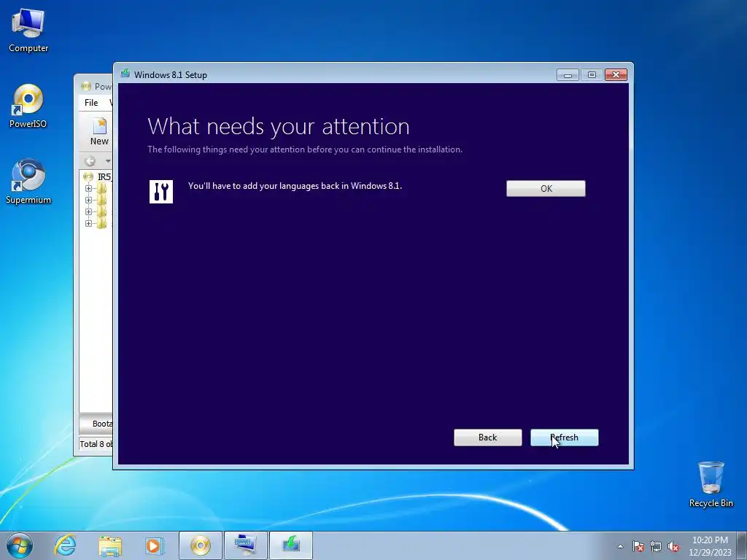Click Boota... button in PowerISO status area
The width and height of the screenshot is (747, 560).
(96, 424)
